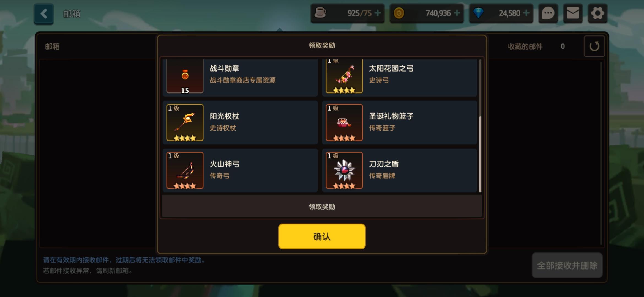This screenshot has height=297, width=644.
Task: Add blue gems with plus button
Action: click(526, 13)
